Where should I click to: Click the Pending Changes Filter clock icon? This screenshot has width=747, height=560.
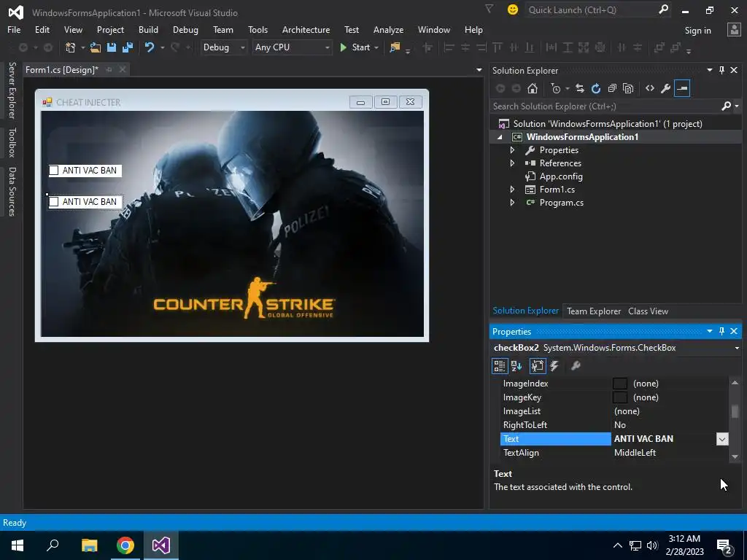point(555,88)
